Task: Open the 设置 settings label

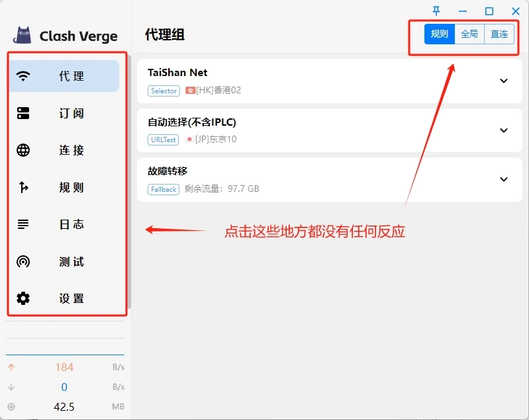Action: coord(72,299)
